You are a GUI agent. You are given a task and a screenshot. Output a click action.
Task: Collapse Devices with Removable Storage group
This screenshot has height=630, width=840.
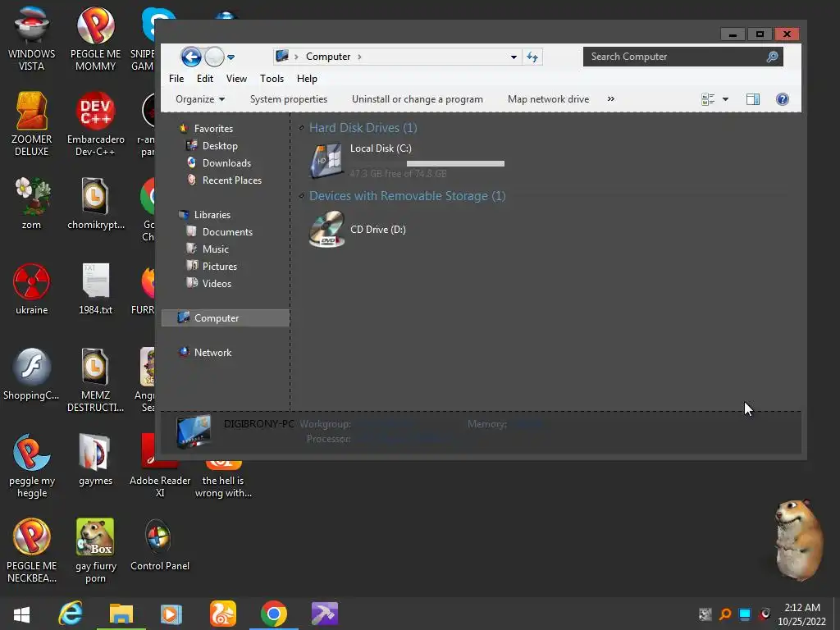302,196
